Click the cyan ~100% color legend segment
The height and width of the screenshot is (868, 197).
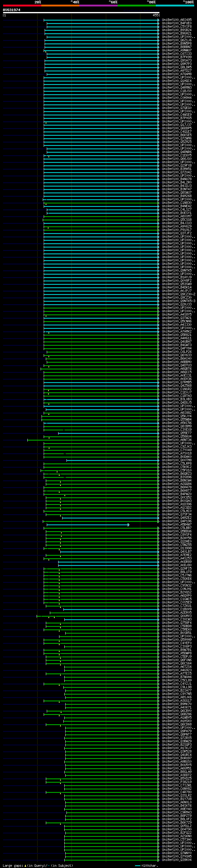click(175, 6)
